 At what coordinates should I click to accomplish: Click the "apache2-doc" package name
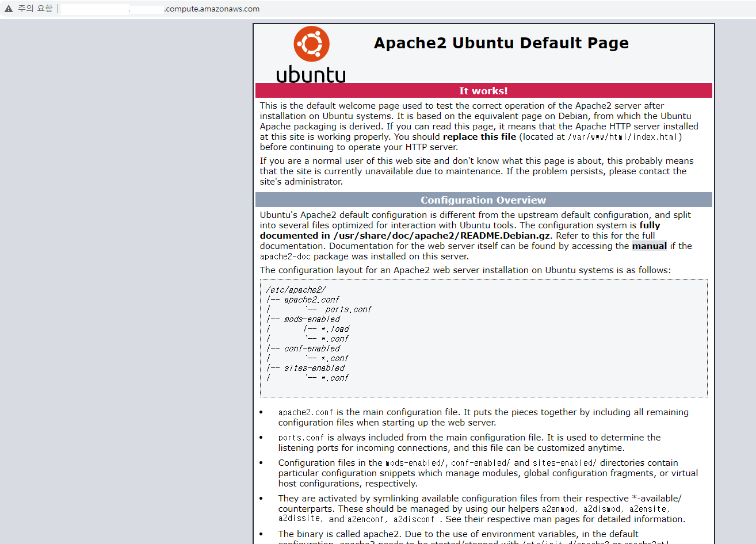click(285, 256)
